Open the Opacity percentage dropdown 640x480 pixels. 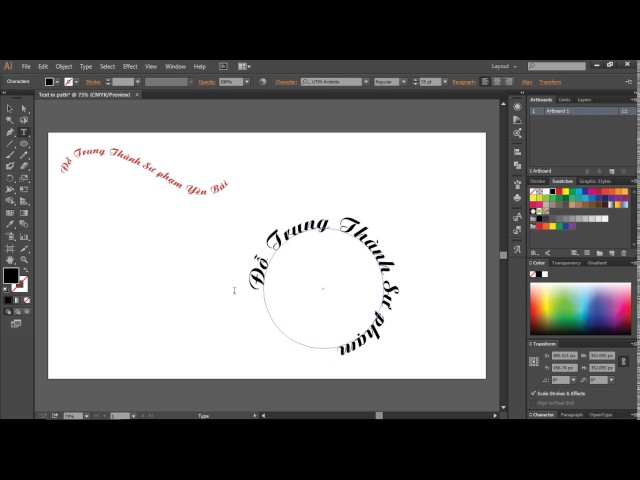[246, 82]
